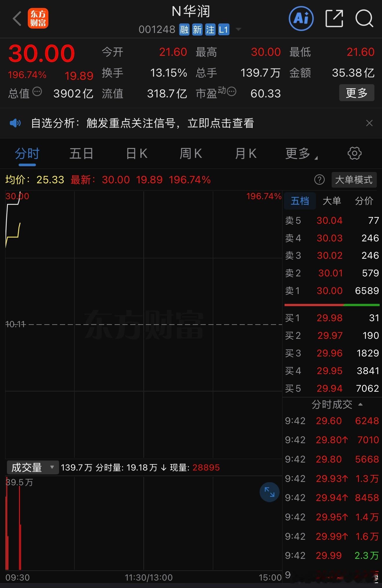This screenshot has height=588, width=382.
Task: Tap the red volume bars chart
Action: coord(144,523)
